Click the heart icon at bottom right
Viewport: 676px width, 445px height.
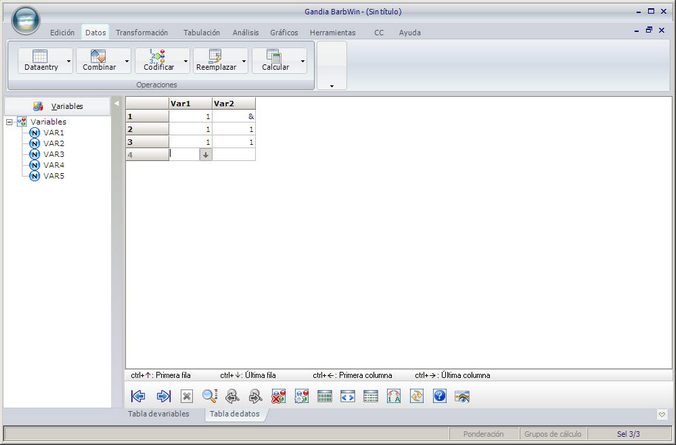[x=662, y=414]
